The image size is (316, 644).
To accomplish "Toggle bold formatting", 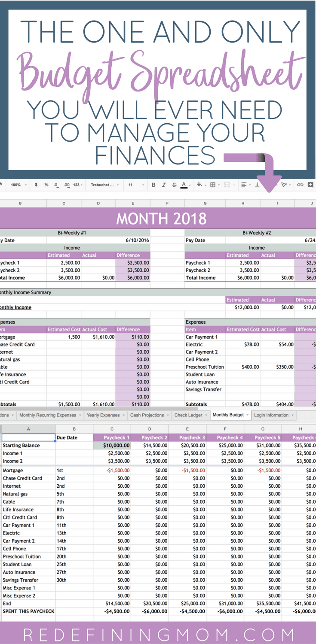I will click(153, 185).
